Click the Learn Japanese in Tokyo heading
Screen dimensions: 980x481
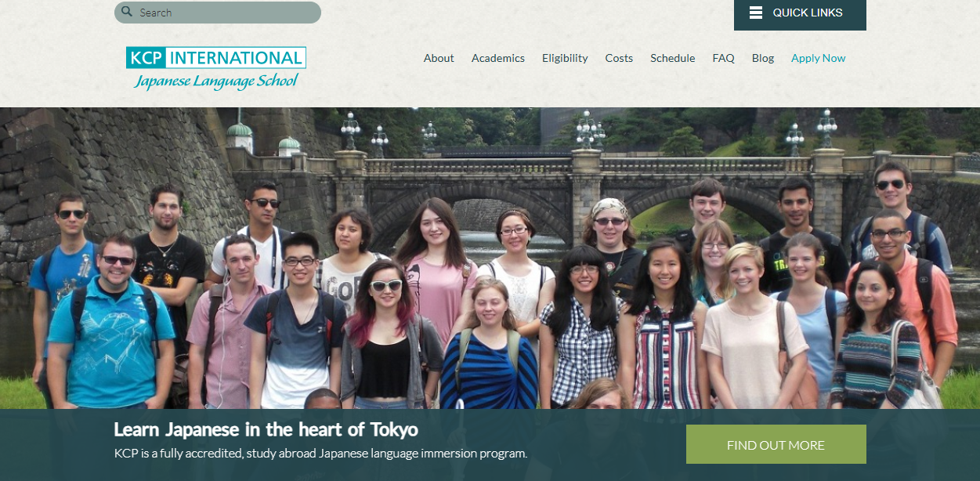click(266, 429)
